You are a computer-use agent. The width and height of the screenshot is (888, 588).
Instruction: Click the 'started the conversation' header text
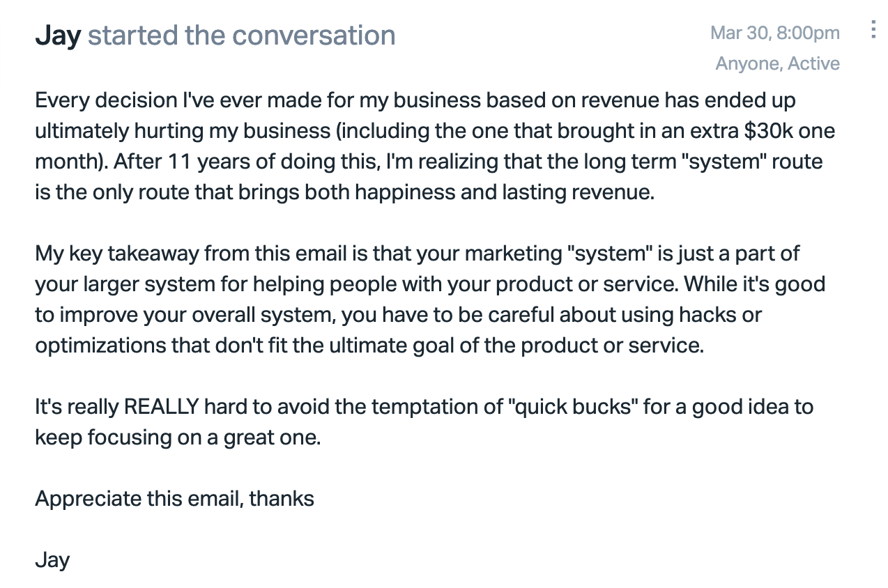[241, 35]
